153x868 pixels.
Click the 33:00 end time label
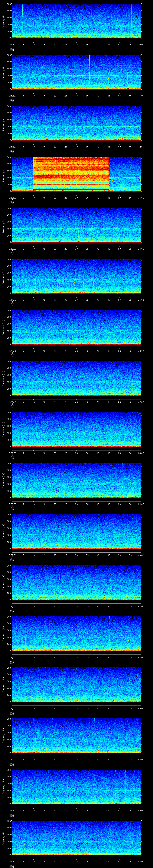pos(141,198)
